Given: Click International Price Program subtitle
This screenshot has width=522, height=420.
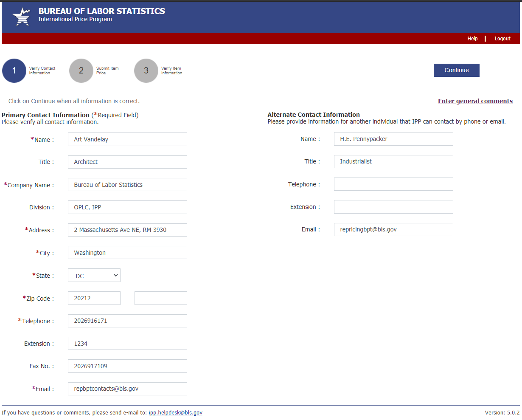Looking at the screenshot, I should pos(75,19).
